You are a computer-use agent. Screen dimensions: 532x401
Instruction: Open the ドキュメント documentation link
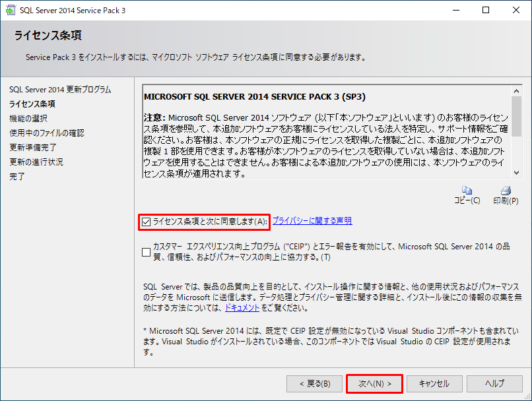click(242, 308)
